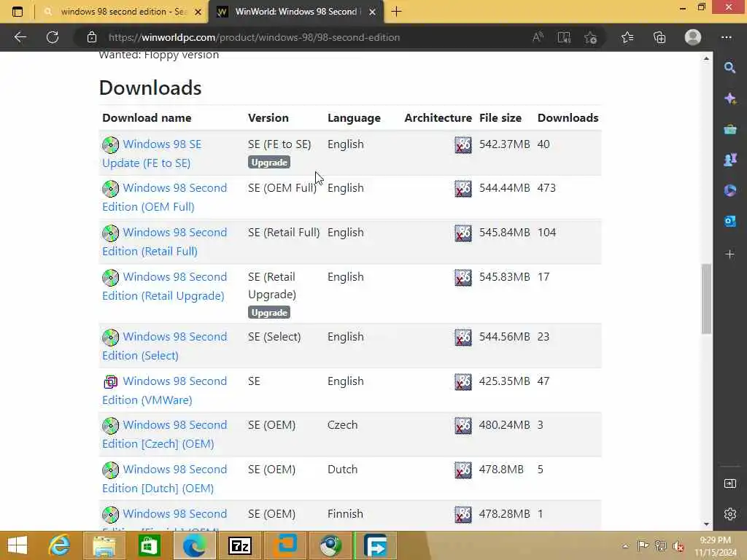Open Windows 98 Second Edition (VMWare) link

pos(165,391)
